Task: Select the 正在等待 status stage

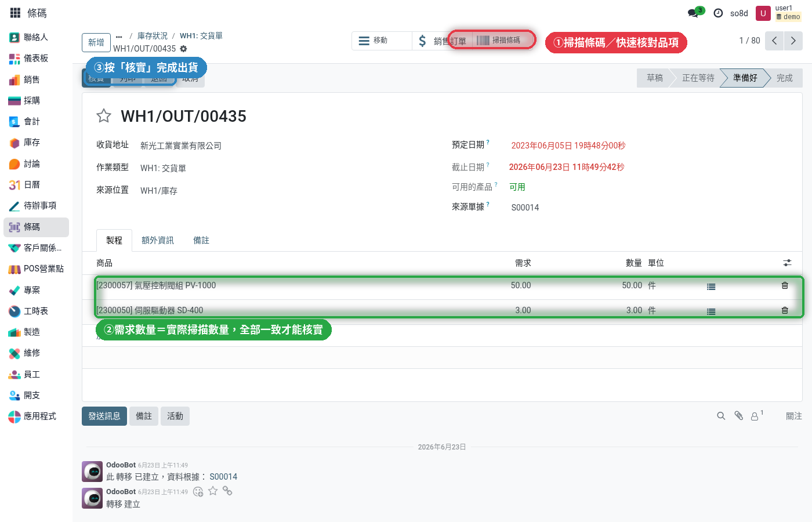Action: [698, 78]
